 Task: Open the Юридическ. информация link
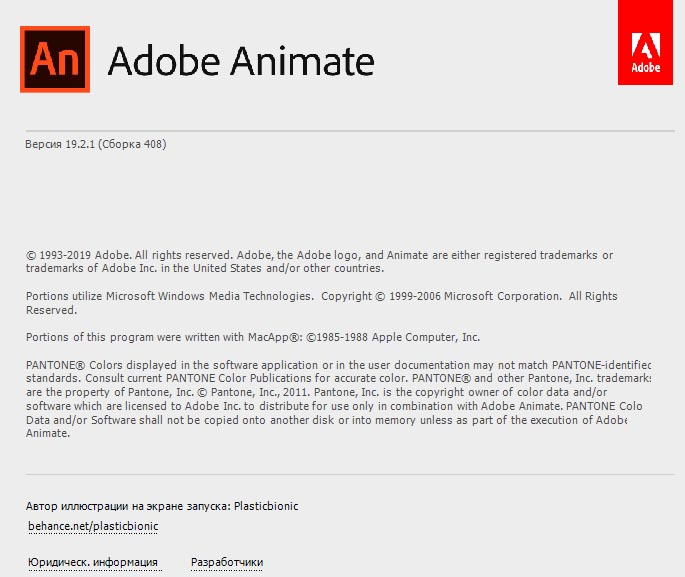[x=93, y=562]
